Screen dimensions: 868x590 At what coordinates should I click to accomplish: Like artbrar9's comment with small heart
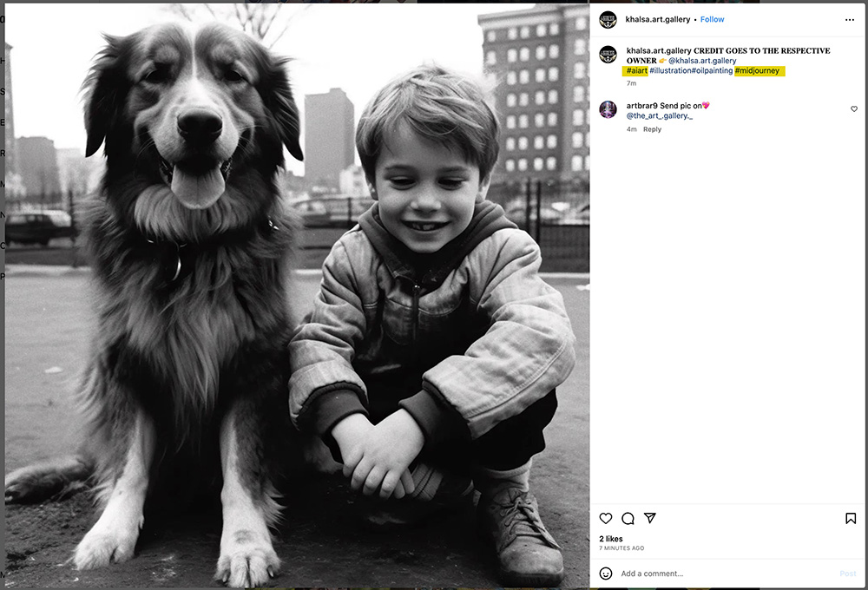[x=854, y=109]
